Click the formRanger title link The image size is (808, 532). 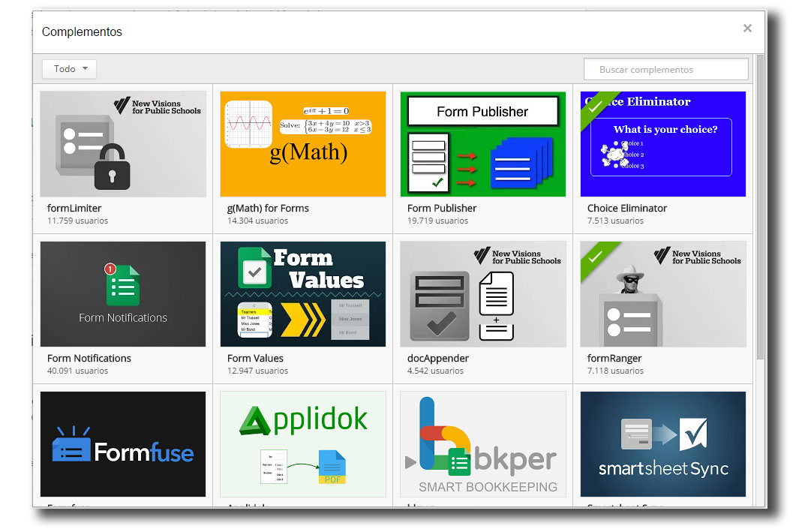[x=614, y=359]
